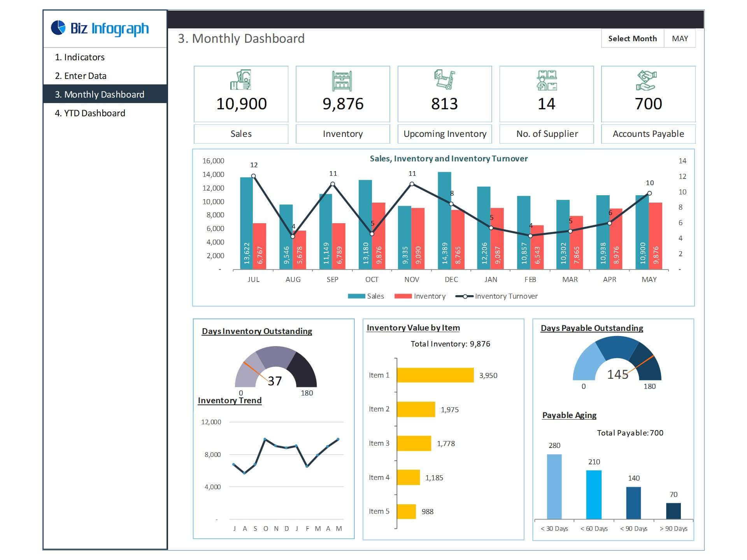Select the Indicators menu item
Viewport: 747px width, 560px height.
click(x=84, y=57)
